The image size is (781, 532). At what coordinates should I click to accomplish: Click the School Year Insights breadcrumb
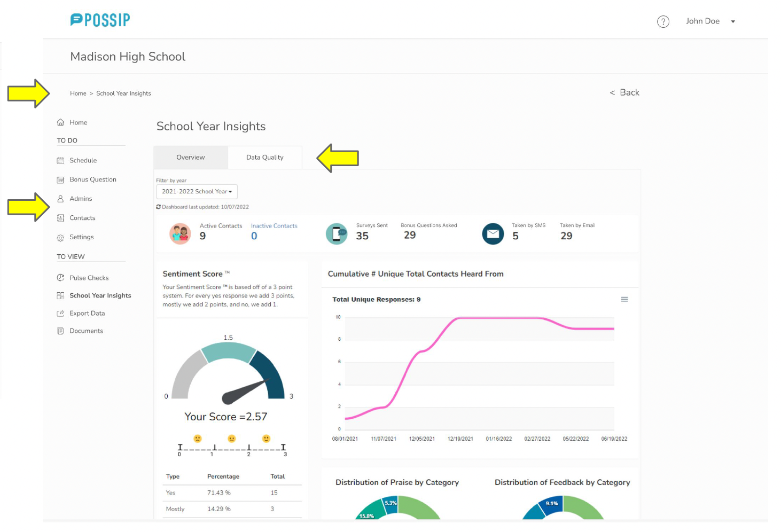(123, 93)
